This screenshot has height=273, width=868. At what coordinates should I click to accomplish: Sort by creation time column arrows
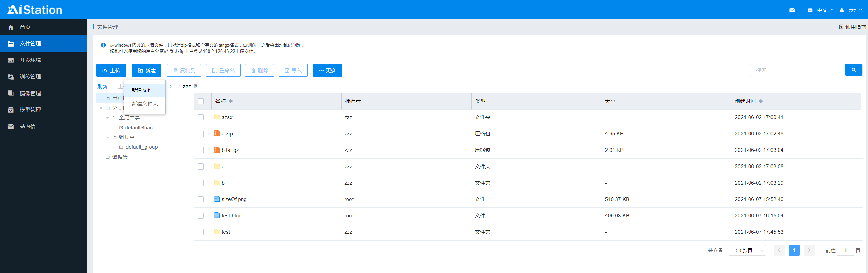pos(761,101)
